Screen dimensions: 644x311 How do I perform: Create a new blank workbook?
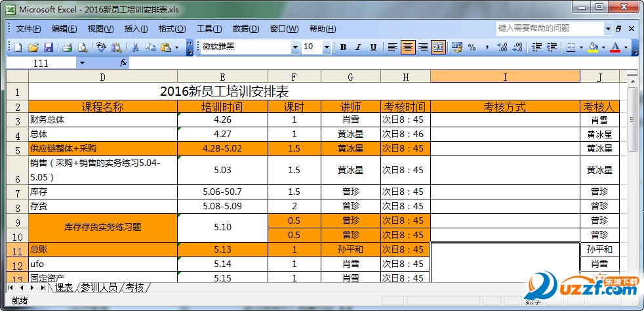click(18, 47)
